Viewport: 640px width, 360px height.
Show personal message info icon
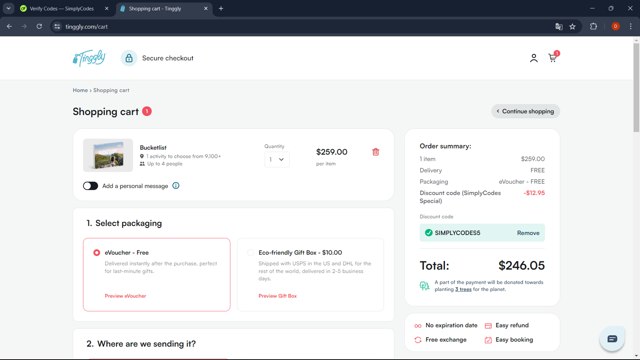coord(176,186)
